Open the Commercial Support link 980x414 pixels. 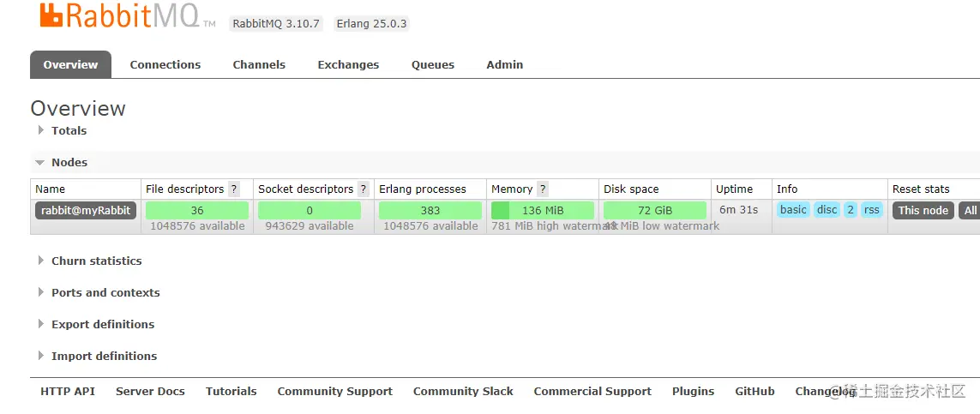pyautogui.click(x=592, y=392)
